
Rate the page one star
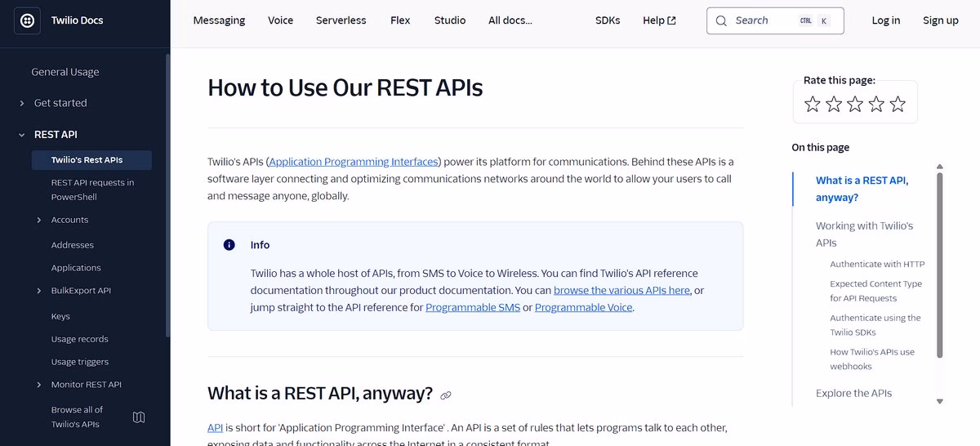tap(812, 104)
